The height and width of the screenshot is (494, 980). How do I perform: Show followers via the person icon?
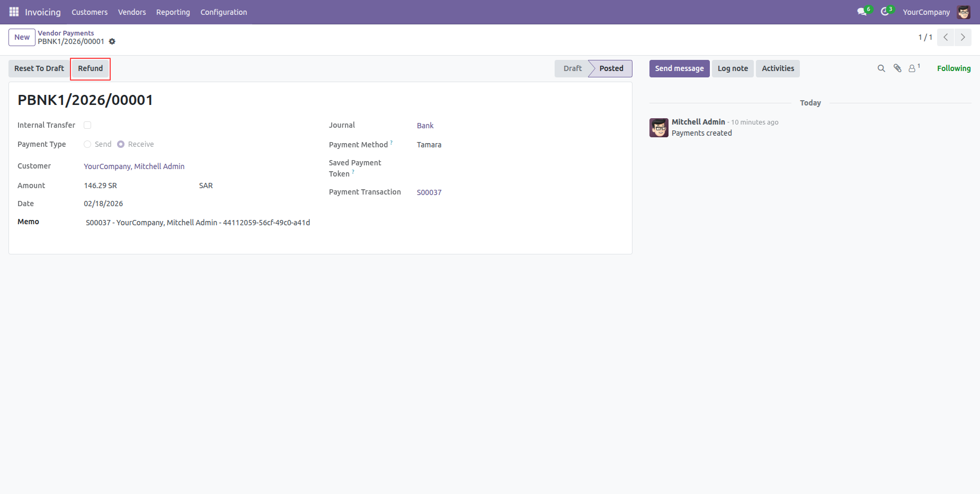[x=914, y=68]
